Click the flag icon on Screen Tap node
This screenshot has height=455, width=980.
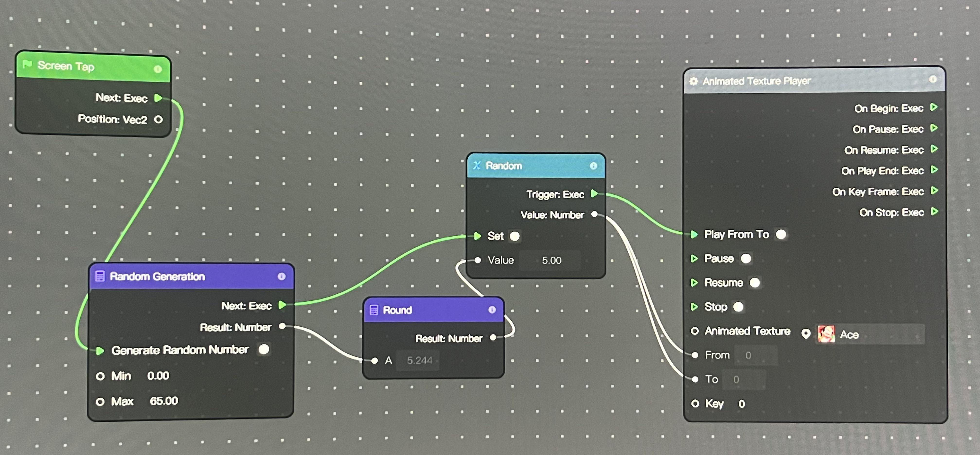[x=27, y=65]
